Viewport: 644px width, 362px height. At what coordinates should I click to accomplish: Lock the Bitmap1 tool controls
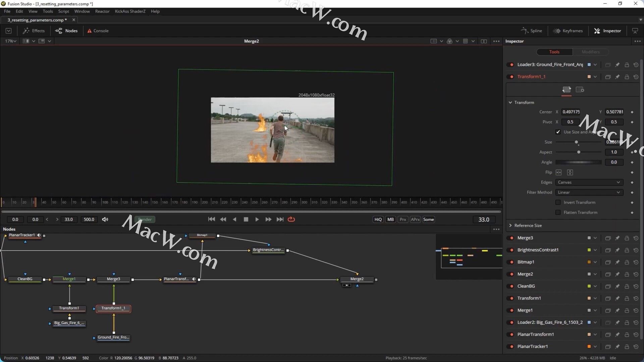tap(627, 262)
